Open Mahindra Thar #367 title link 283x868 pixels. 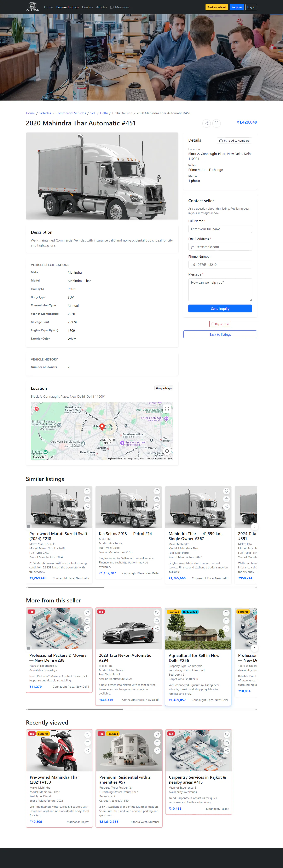pos(195,536)
